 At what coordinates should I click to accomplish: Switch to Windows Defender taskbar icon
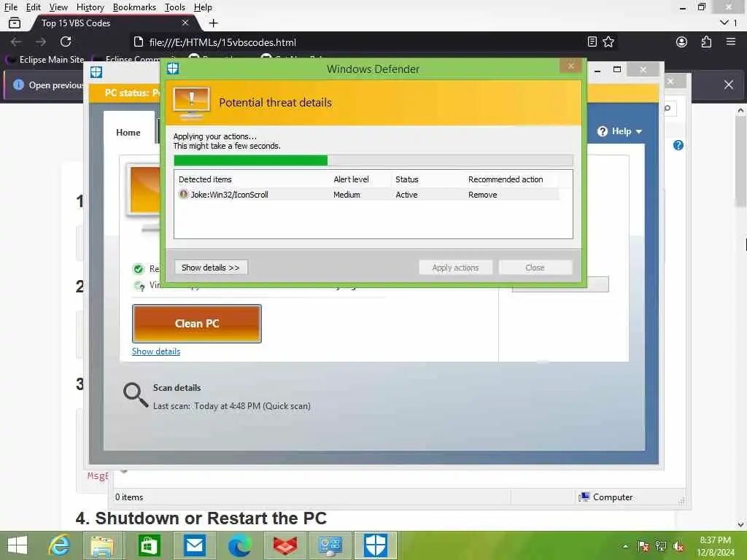click(376, 545)
